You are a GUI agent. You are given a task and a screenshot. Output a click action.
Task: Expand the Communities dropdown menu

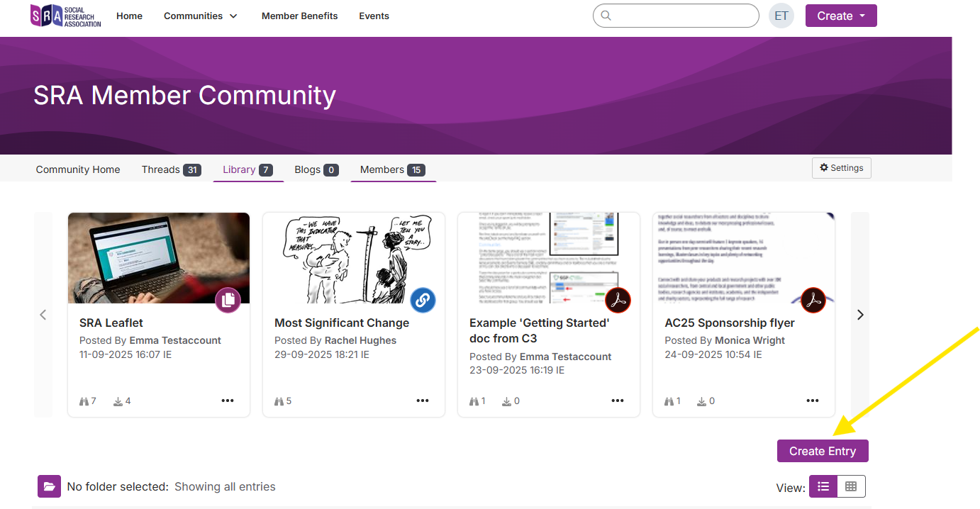(x=201, y=16)
